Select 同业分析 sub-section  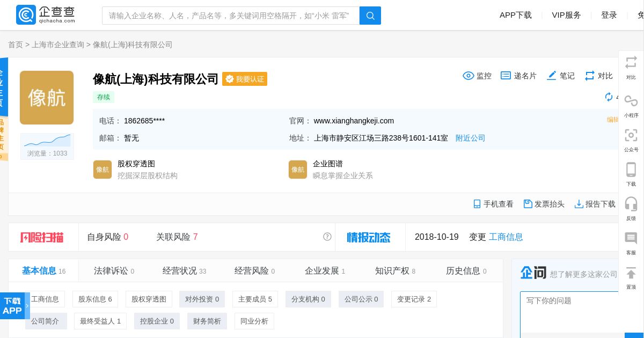click(x=254, y=321)
